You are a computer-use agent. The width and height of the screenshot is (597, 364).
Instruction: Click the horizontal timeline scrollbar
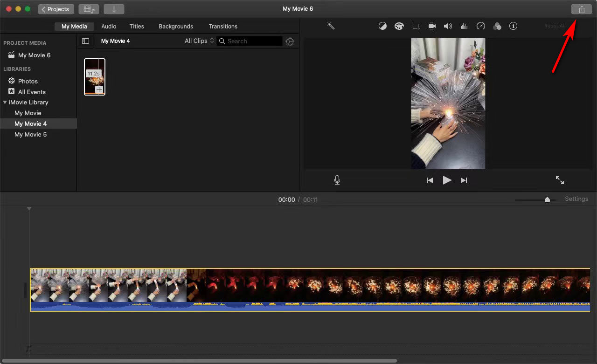pos(200,361)
